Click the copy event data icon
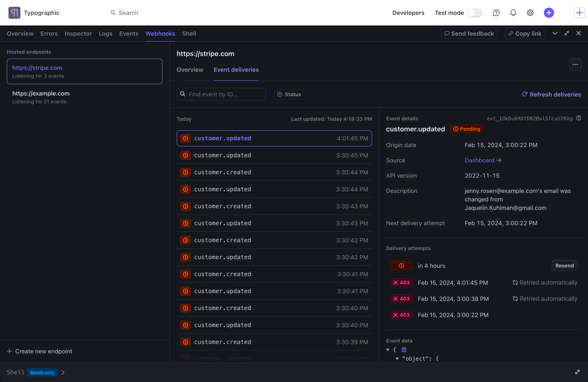 pyautogui.click(x=403, y=350)
